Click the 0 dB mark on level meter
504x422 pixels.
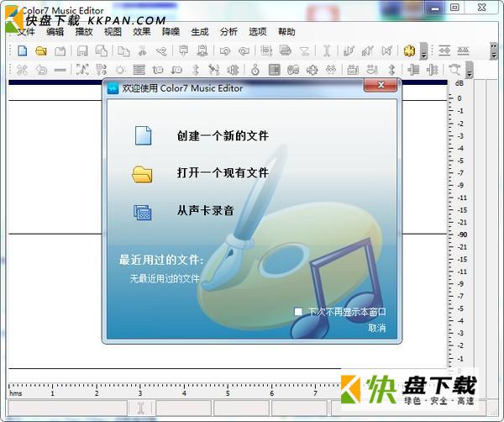[459, 98]
